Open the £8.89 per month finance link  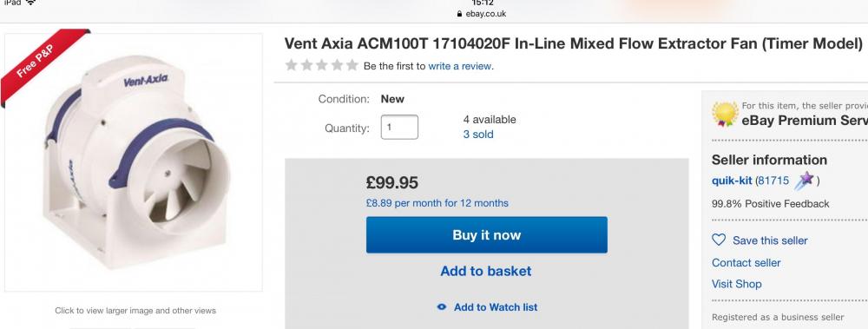(x=437, y=203)
